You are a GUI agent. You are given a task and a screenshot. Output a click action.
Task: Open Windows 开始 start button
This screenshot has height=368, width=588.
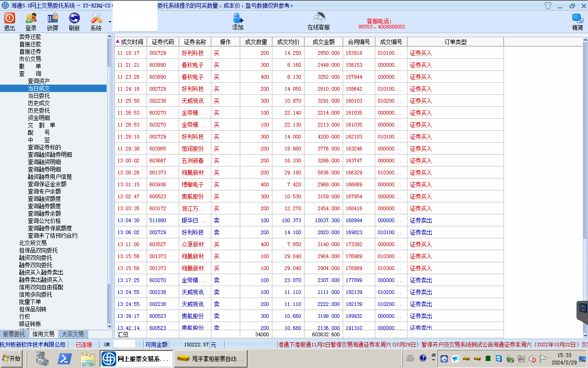click(12, 358)
